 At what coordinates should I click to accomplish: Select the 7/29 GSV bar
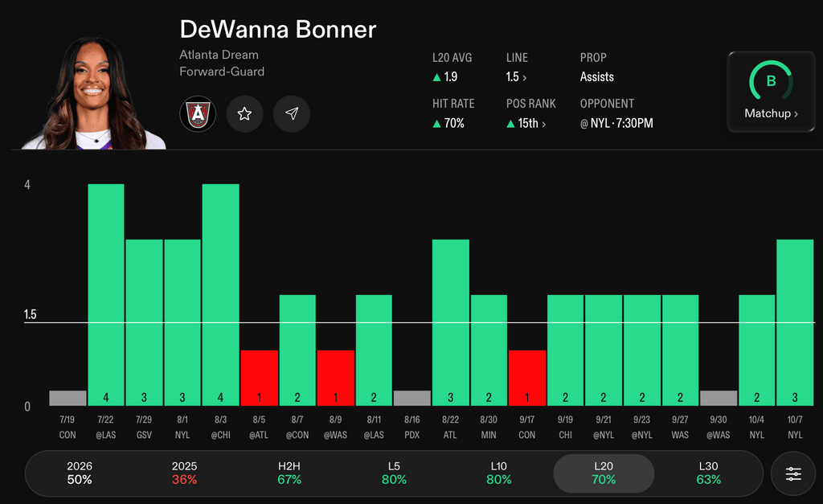[x=145, y=322]
